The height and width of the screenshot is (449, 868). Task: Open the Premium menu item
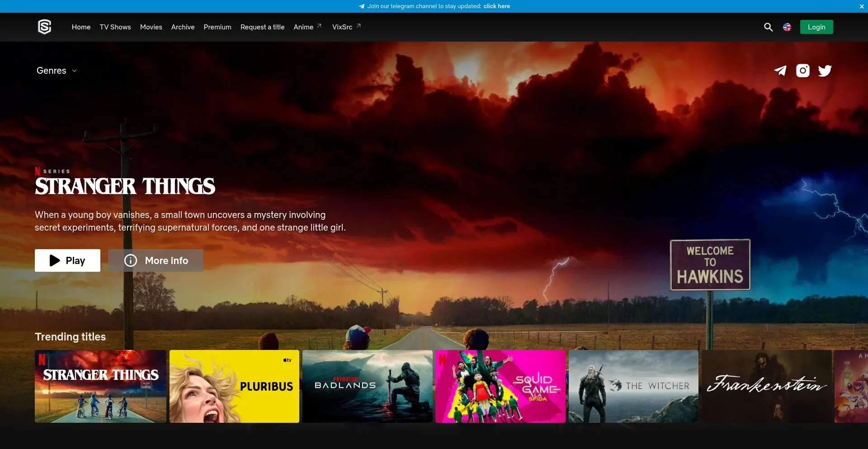tap(217, 27)
